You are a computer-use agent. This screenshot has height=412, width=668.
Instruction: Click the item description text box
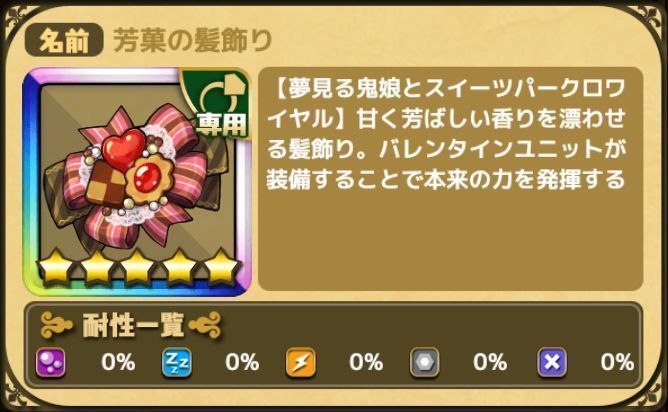point(450,179)
